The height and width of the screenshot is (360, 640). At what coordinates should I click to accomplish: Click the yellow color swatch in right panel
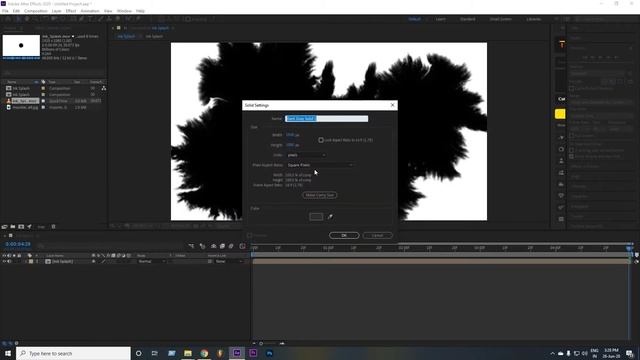click(x=560, y=114)
